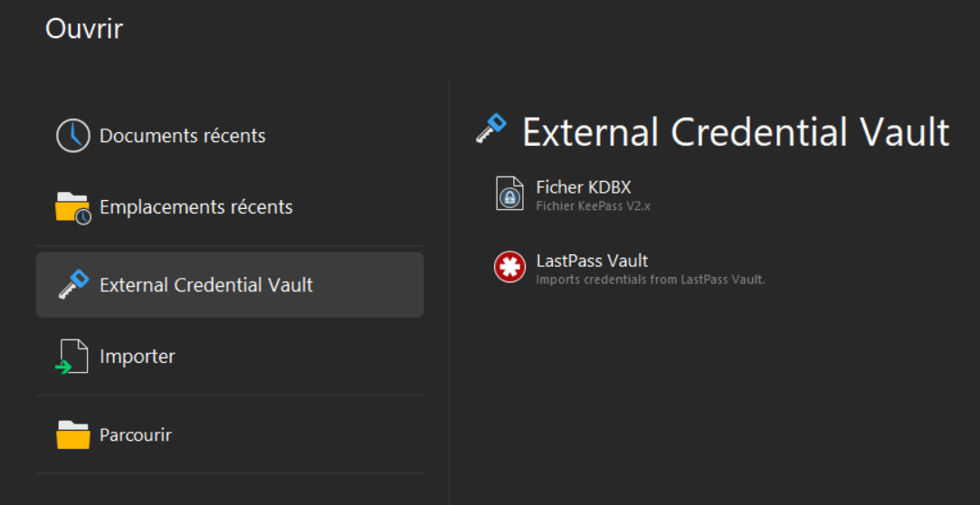The width and height of the screenshot is (980, 505).
Task: Click the External Credential Vault large heading
Action: click(736, 132)
